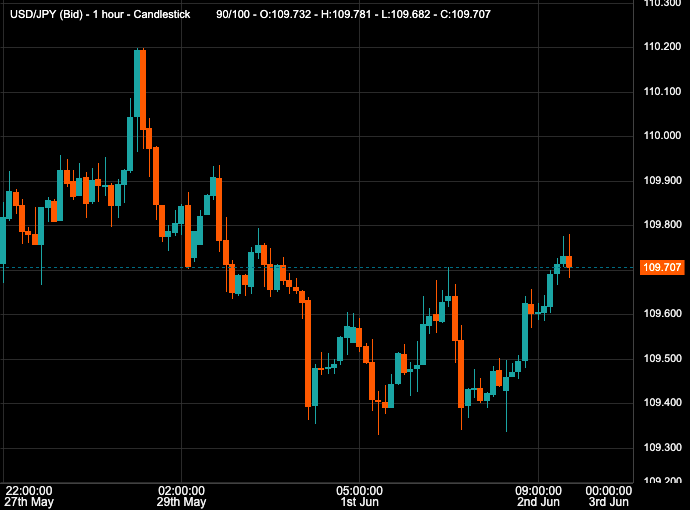This screenshot has height=510, width=690.
Task: Click the USD/JPY (Bid) chart title
Action: point(100,15)
